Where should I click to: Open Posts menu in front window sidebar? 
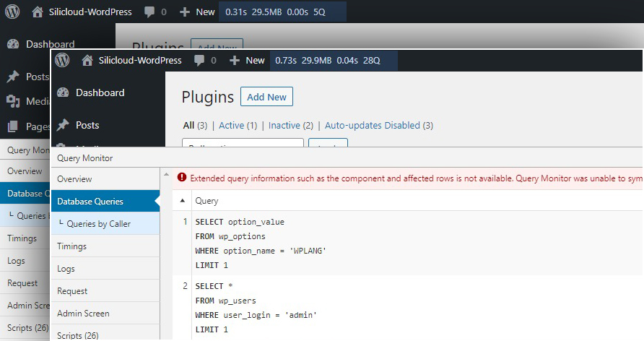coord(87,125)
